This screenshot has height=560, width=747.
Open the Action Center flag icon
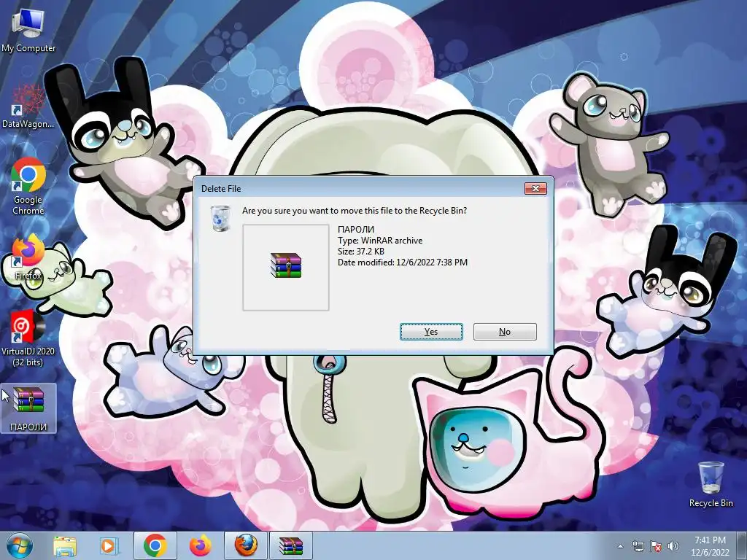pyautogui.click(x=656, y=546)
